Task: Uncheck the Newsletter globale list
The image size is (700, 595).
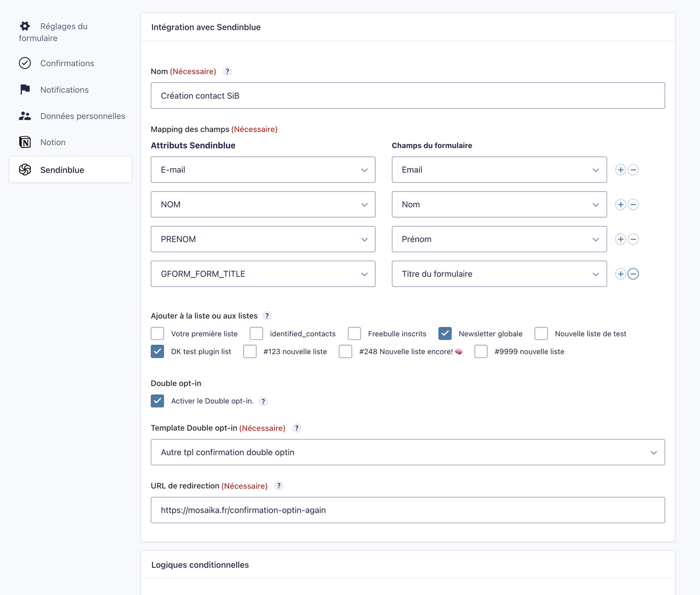Action: 445,333
